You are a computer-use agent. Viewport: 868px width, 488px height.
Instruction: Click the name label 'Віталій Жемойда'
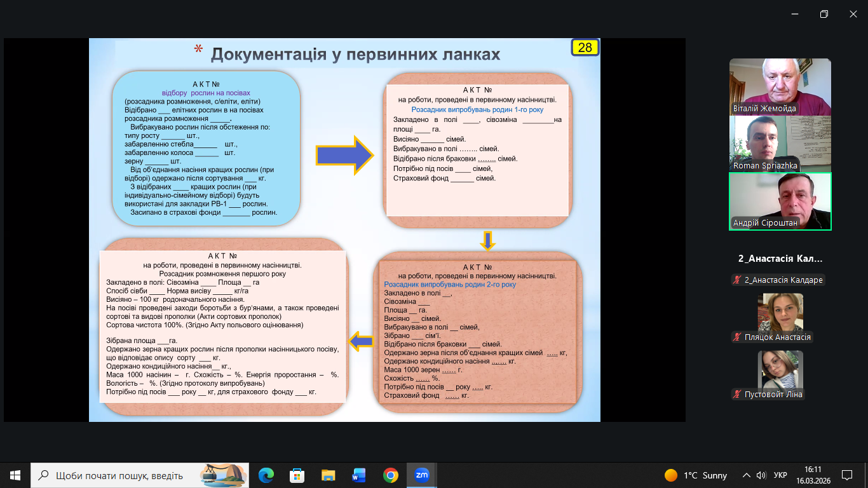pos(764,109)
